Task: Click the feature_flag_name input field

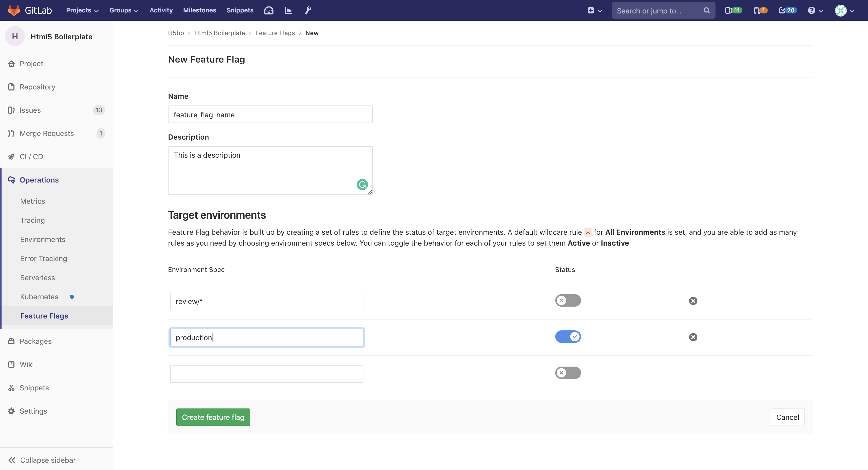Action: tap(270, 114)
